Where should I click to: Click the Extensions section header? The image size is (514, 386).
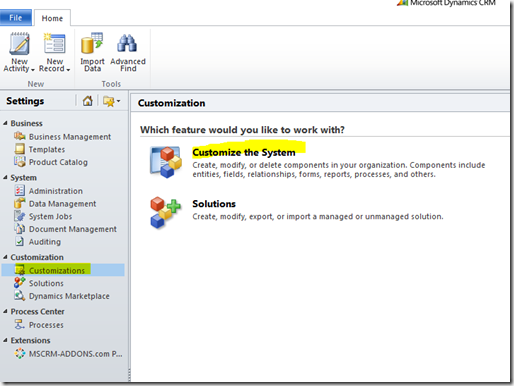point(30,340)
